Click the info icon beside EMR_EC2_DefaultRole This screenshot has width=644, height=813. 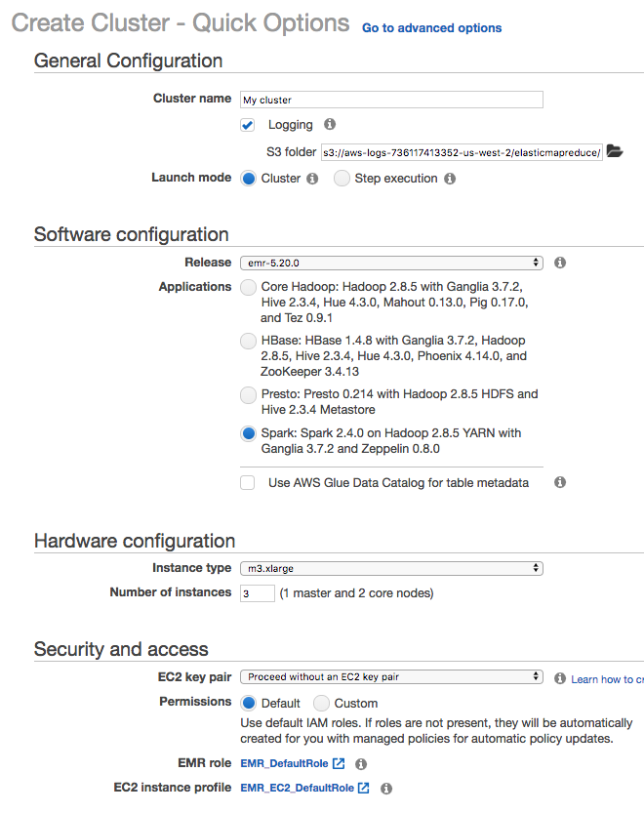(x=386, y=788)
